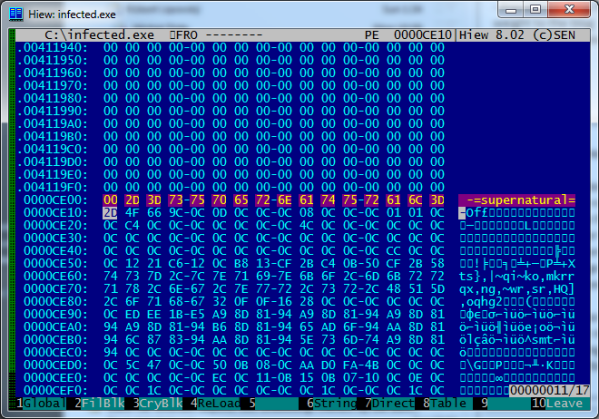This screenshot has height=419, width=599.
Task: Click byte CC in row 0000CE40
Action: (x=393, y=251)
